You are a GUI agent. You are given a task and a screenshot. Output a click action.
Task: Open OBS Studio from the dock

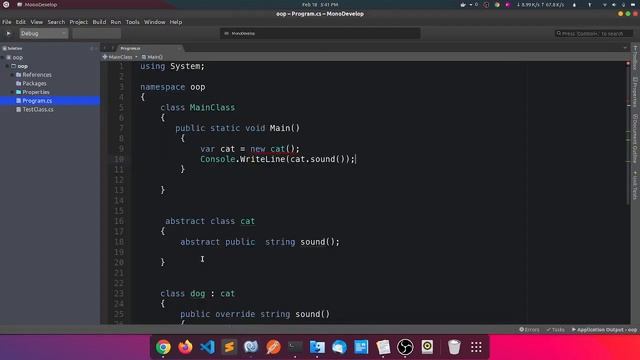point(405,347)
